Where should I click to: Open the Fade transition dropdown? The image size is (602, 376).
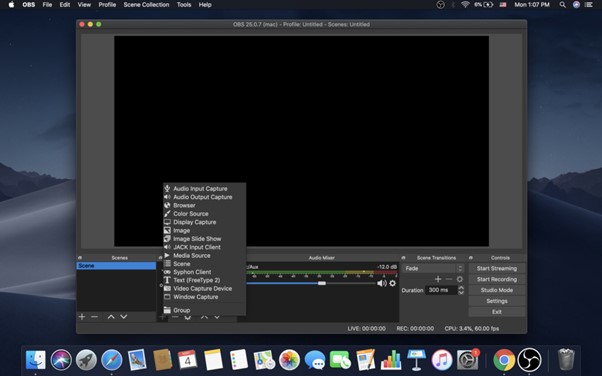click(x=433, y=268)
